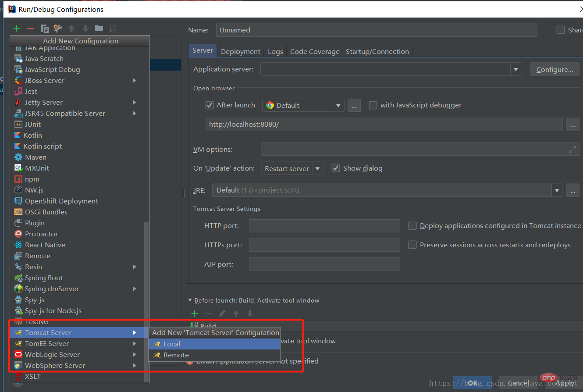Click the AJP port field
Screen dimensions: 583x392
click(x=324, y=264)
